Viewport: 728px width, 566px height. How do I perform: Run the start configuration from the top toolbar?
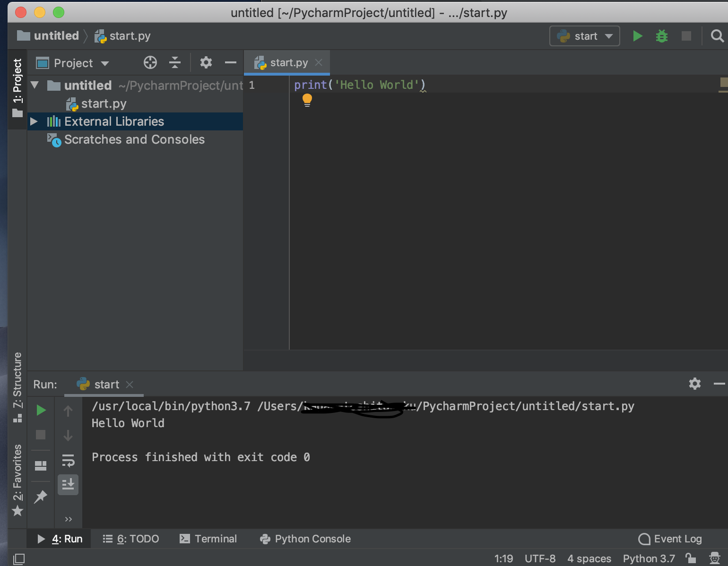(x=637, y=36)
